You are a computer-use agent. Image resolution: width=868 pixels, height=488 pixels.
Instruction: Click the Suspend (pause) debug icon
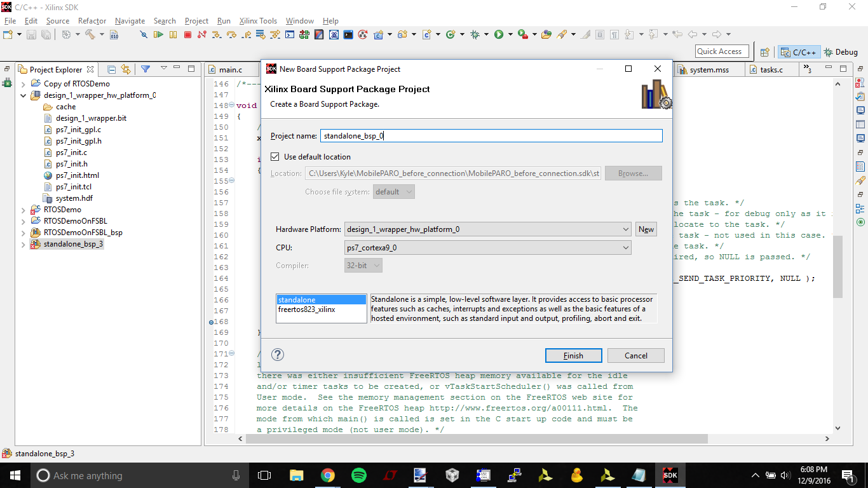173,34
